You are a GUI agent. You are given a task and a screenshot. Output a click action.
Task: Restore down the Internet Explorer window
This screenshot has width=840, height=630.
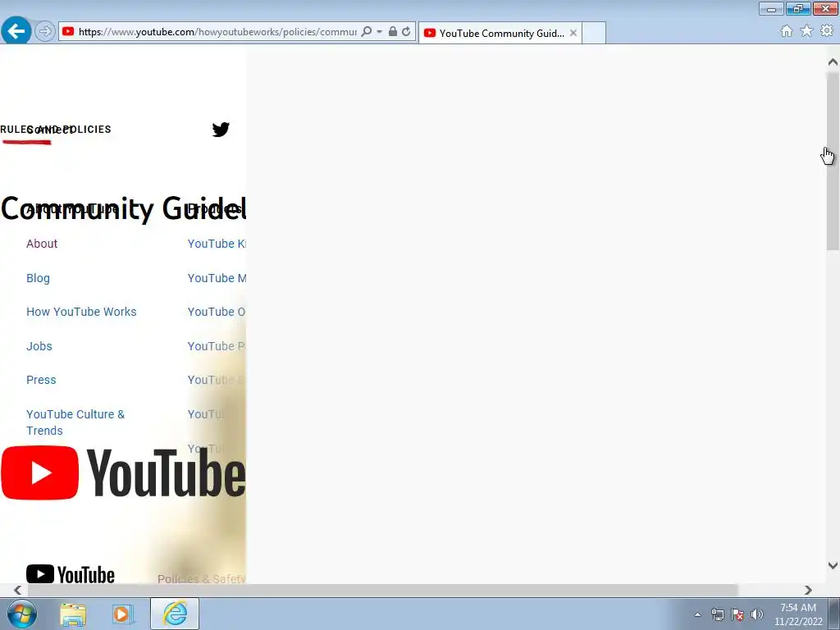click(798, 8)
